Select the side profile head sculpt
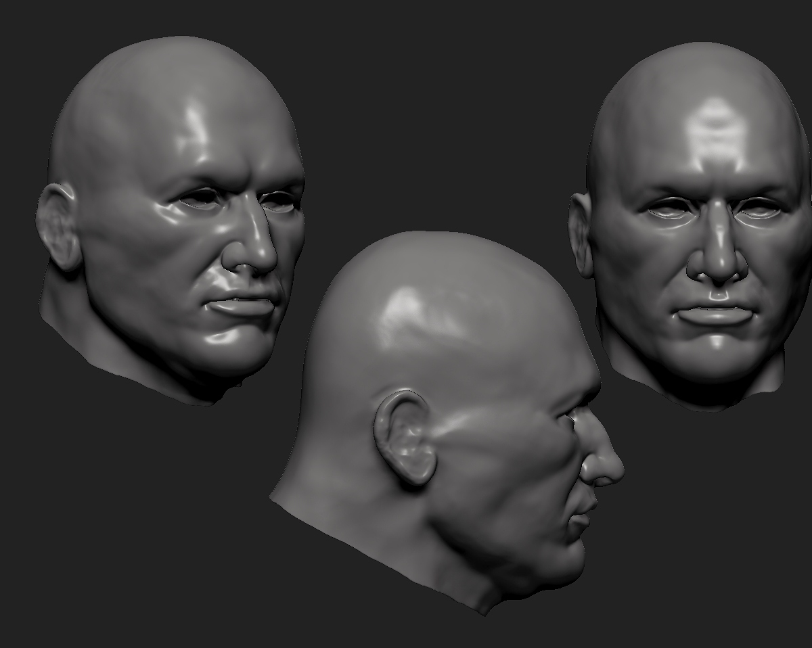 [447, 423]
